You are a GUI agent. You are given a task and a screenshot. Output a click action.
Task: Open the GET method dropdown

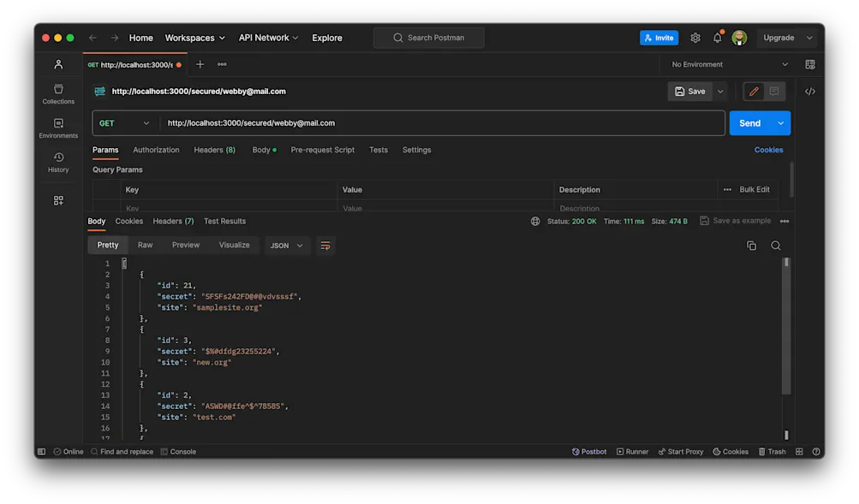(x=124, y=123)
